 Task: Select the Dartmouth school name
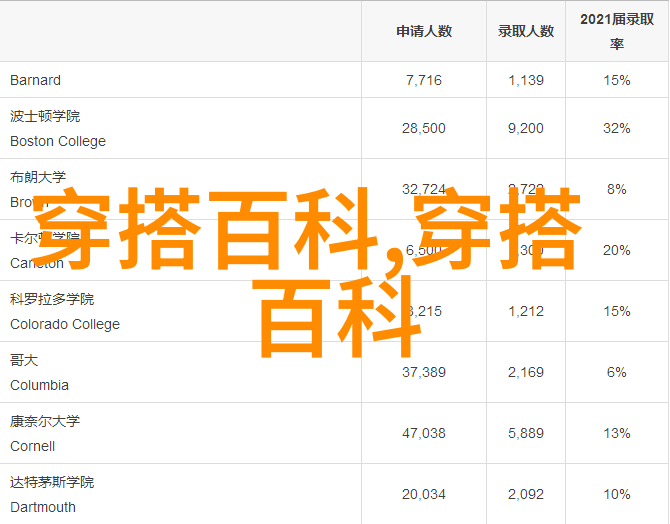tap(42, 507)
